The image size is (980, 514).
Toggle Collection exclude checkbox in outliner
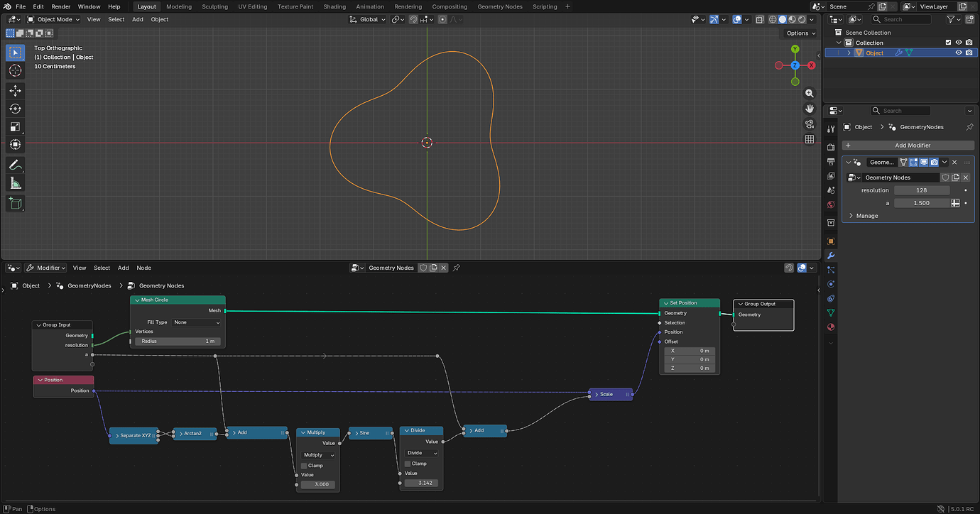948,43
